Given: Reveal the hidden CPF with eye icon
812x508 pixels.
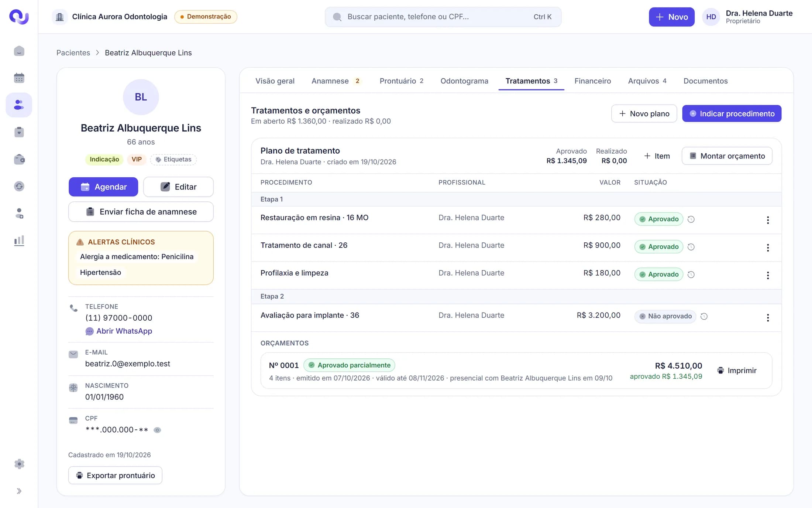Looking at the screenshot, I should (157, 430).
